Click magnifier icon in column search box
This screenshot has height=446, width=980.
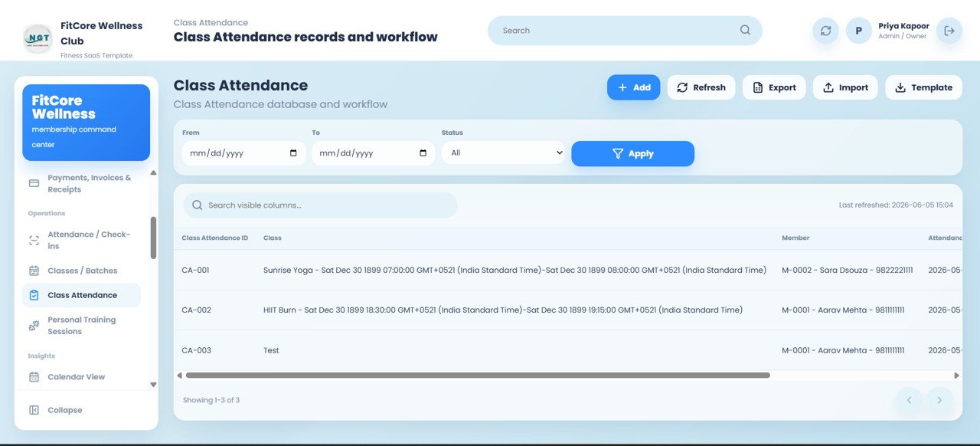tap(198, 205)
